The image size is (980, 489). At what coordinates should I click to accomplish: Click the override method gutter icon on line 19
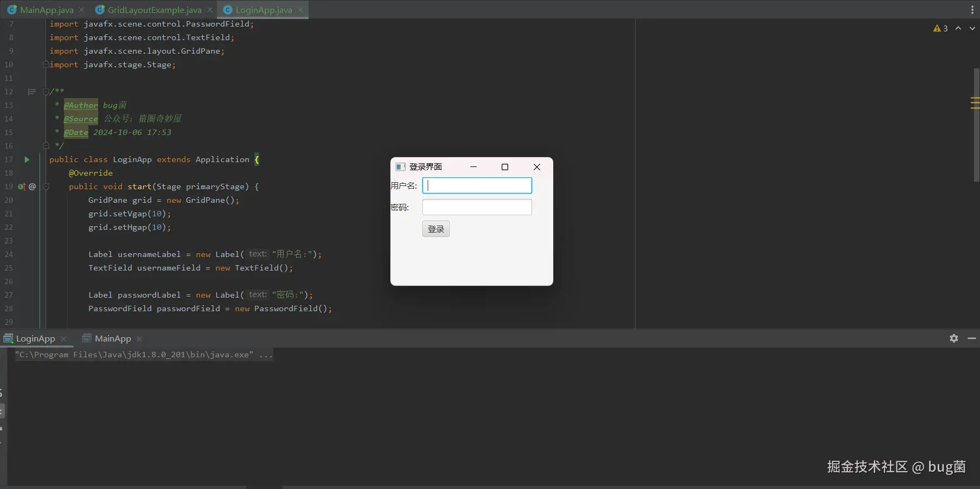pos(22,186)
